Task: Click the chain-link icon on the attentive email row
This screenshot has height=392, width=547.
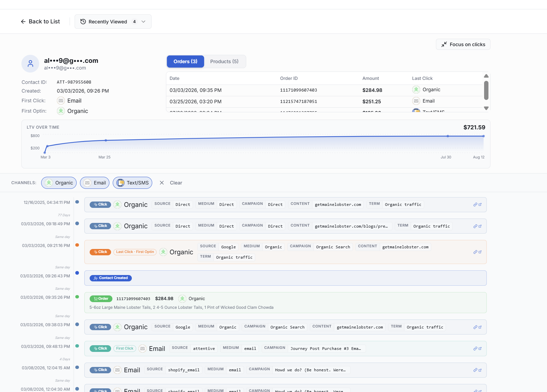Action: pos(475,349)
